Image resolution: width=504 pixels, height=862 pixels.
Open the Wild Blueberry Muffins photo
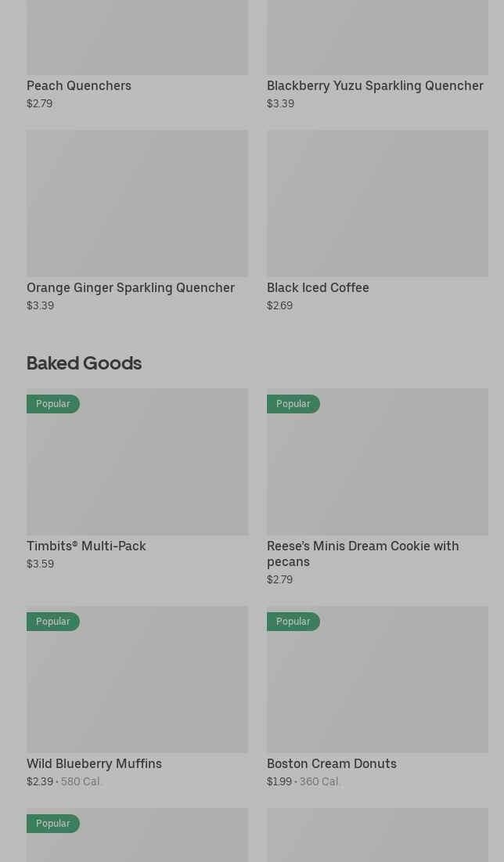[137, 687]
